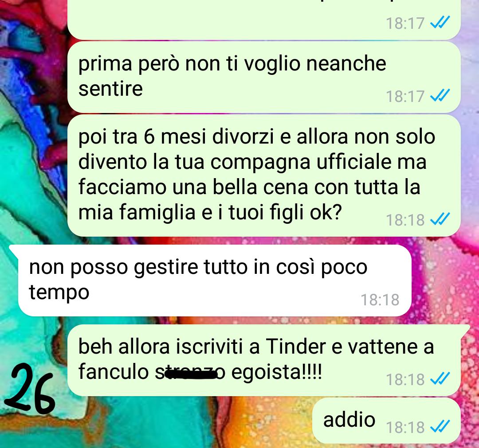
Task: Select the 'poi tra 6 mesi divorzi' message
Action: tap(264, 175)
